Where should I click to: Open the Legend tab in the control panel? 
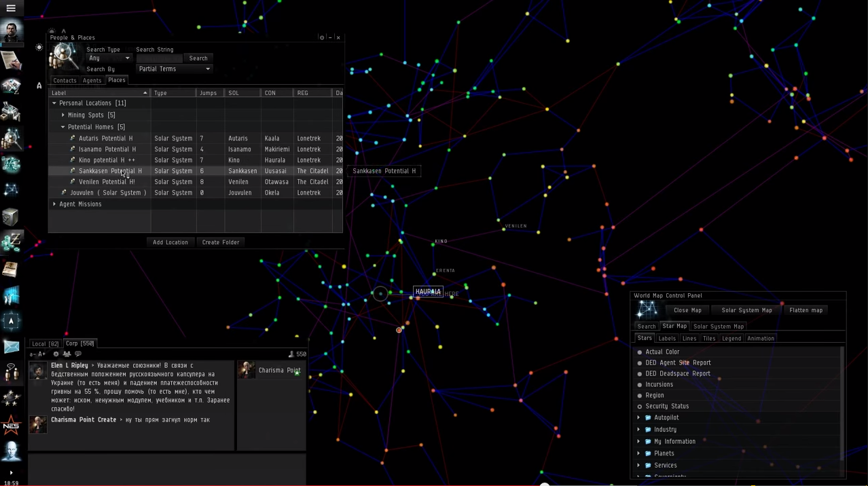pyautogui.click(x=731, y=338)
